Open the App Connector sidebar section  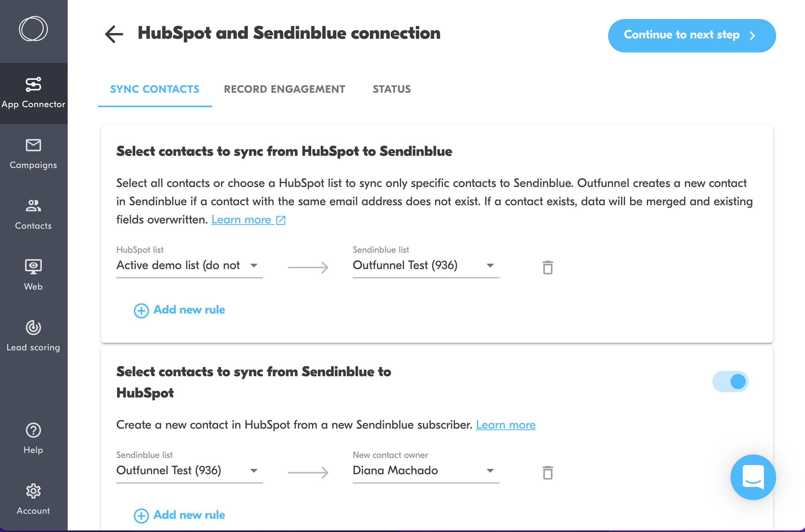(x=33, y=93)
